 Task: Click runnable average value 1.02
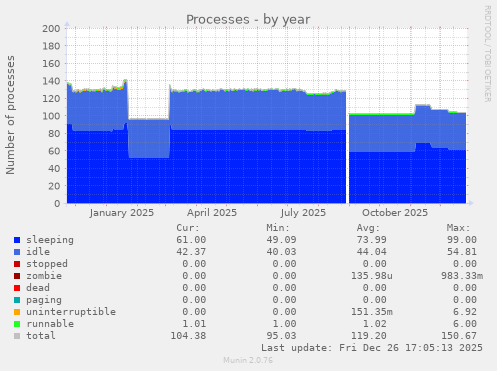(375, 324)
